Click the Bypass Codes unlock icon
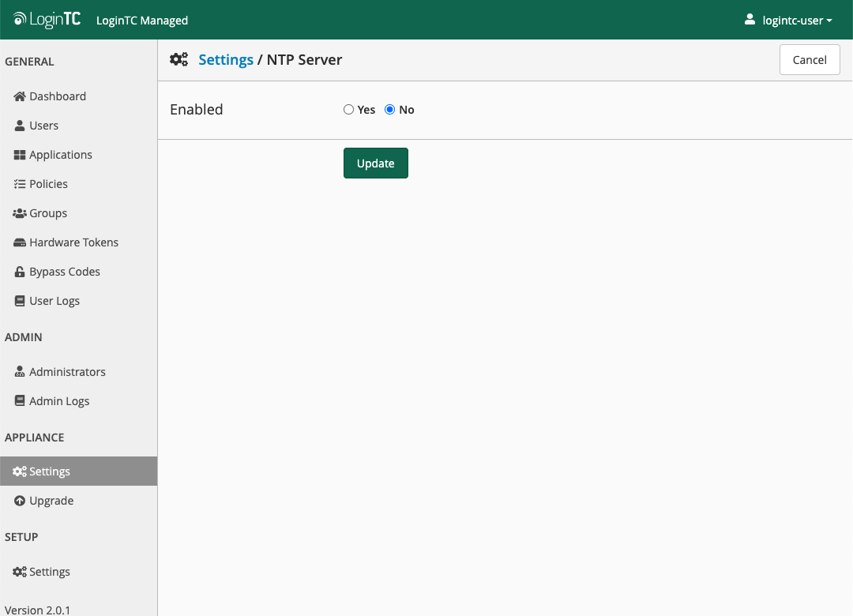Screen dimensions: 853x616 pyautogui.click(x=20, y=272)
